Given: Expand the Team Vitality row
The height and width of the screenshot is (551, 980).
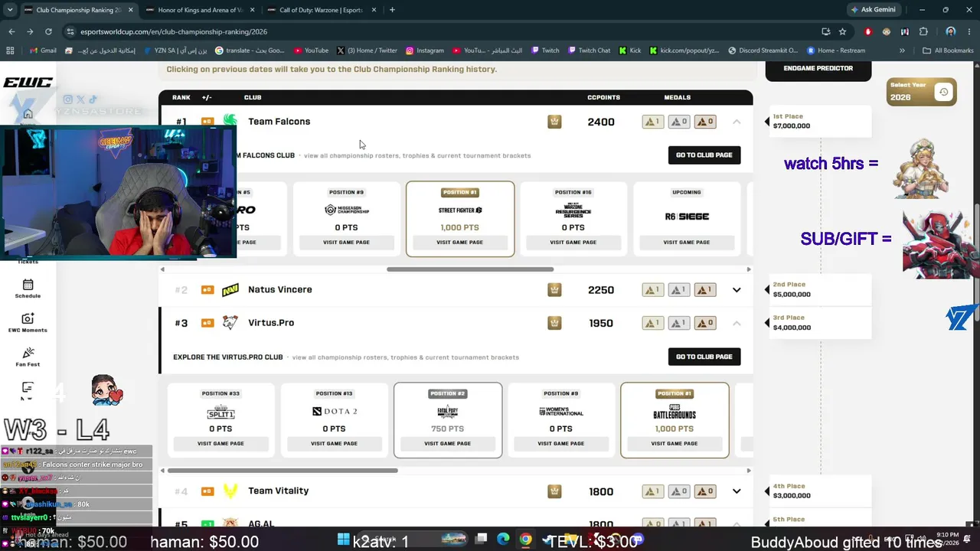Looking at the screenshot, I should tap(737, 491).
